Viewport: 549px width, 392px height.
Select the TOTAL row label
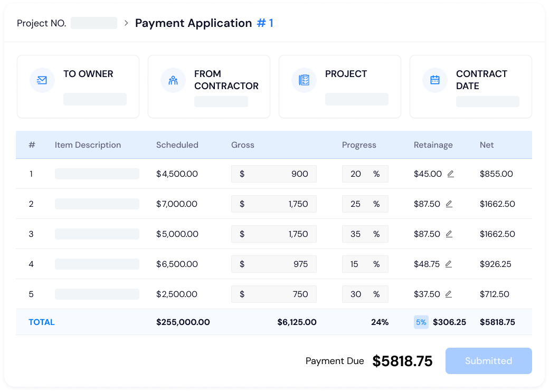pos(41,322)
